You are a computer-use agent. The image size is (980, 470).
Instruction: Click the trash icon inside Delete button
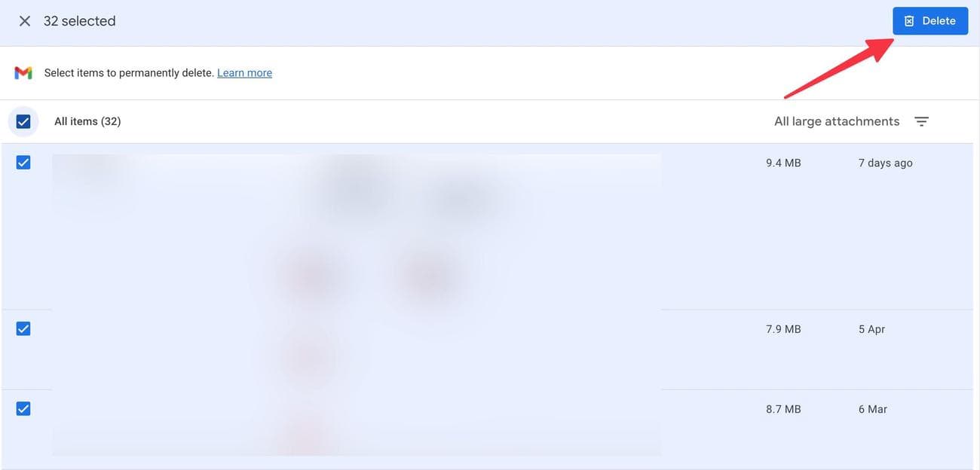[x=909, y=21]
